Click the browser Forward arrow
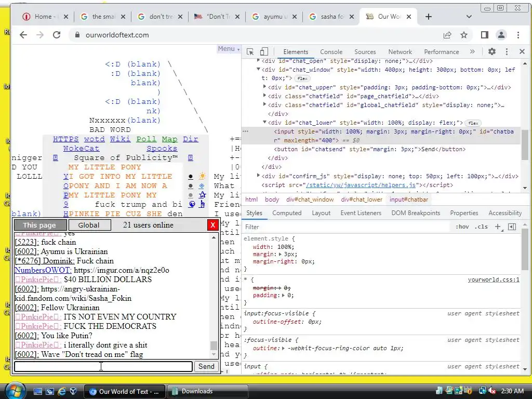 coord(39,35)
